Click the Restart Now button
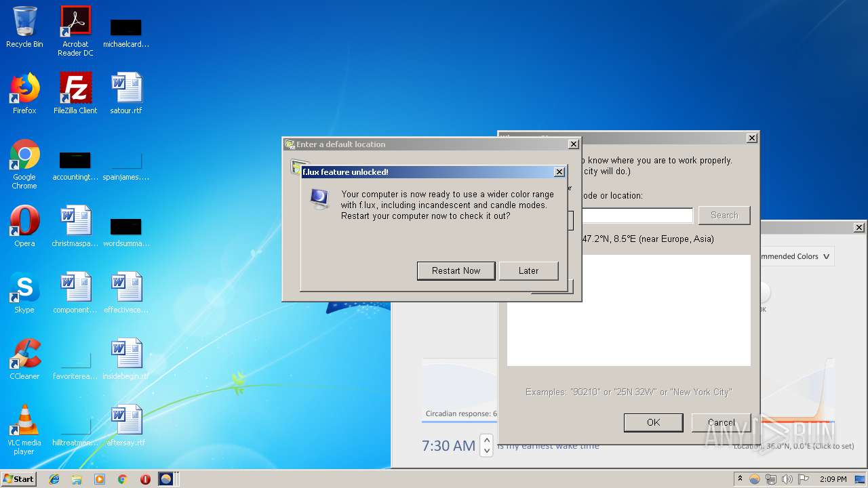868x488 pixels. tap(456, 270)
